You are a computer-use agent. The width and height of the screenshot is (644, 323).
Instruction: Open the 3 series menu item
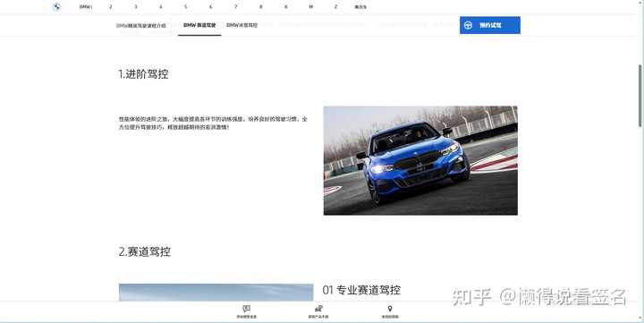tap(136, 7)
